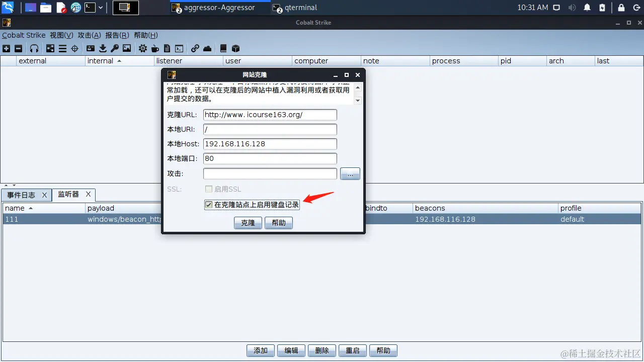Screen dimensions: 644x362
Task: Click the 本地URI input field
Action: [x=270, y=129]
